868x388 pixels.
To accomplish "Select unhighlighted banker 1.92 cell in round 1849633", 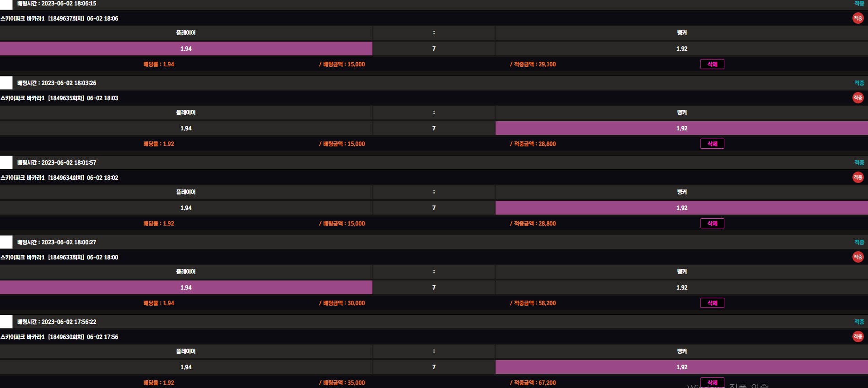I will point(681,287).
